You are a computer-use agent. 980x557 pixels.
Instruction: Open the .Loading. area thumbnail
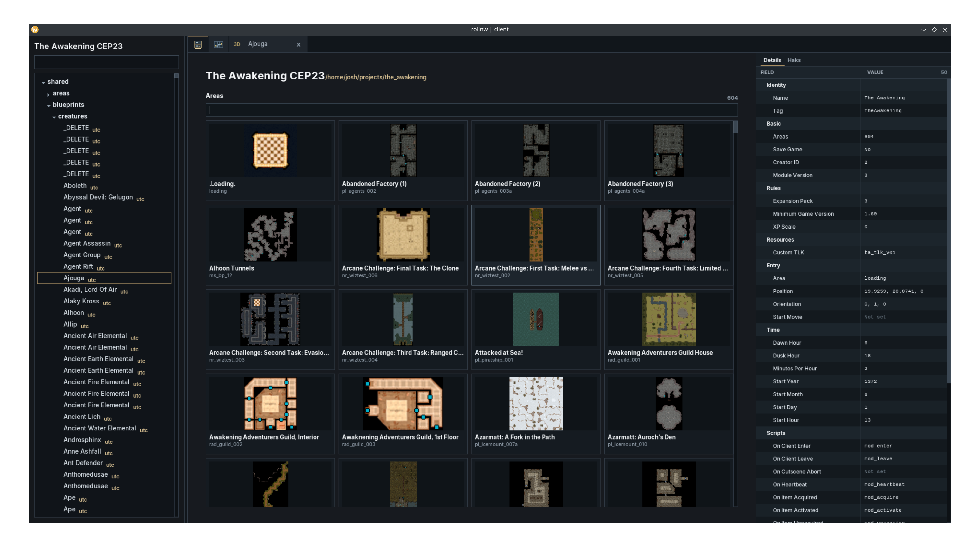click(x=270, y=150)
